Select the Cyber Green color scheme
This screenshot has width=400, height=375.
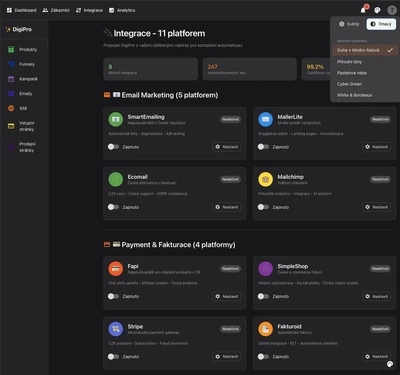pos(365,84)
